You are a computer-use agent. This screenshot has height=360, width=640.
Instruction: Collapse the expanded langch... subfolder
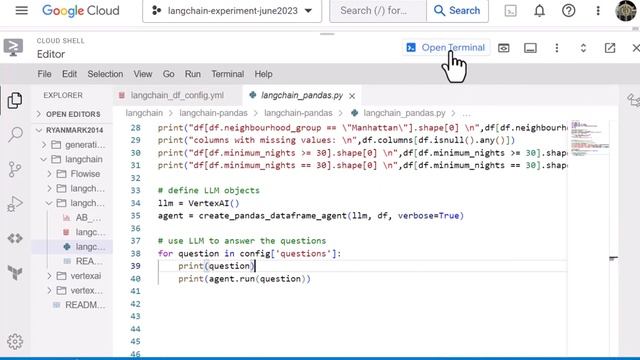pos(75,203)
